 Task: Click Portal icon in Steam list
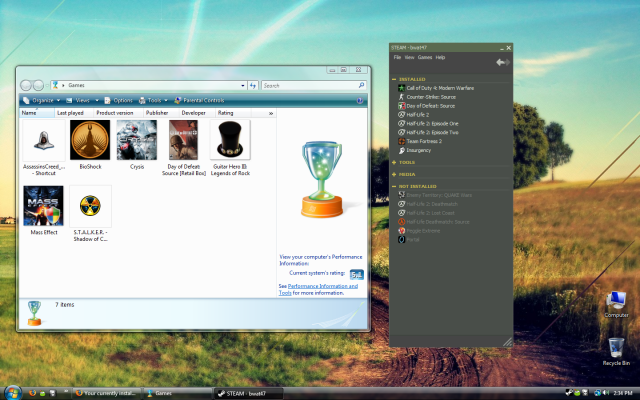(402, 240)
